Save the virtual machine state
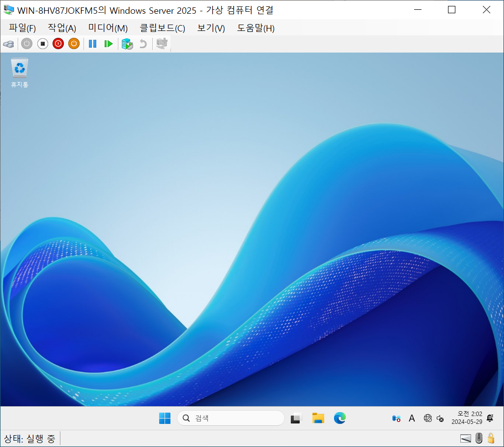This screenshot has width=504, height=447. [x=74, y=44]
